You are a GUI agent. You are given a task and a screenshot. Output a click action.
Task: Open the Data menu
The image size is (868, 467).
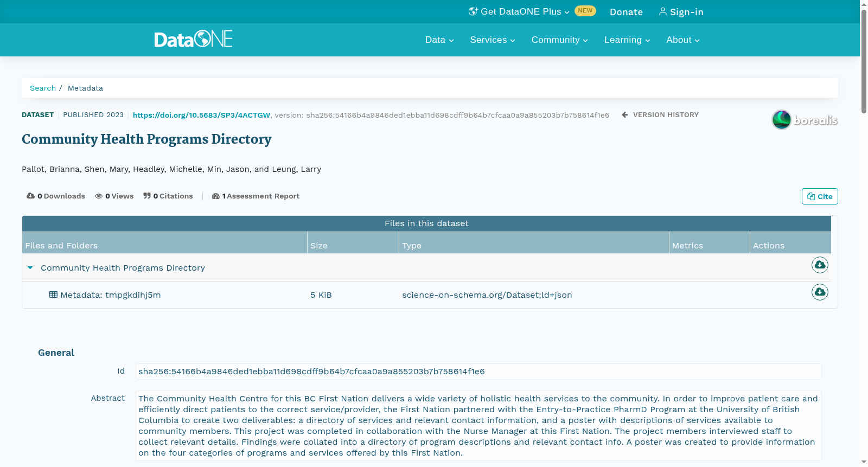click(x=439, y=40)
